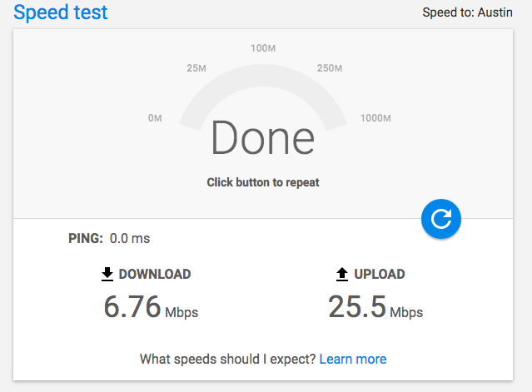Click the 25.5 Mbps upload result
532x392 pixels.
(x=375, y=307)
